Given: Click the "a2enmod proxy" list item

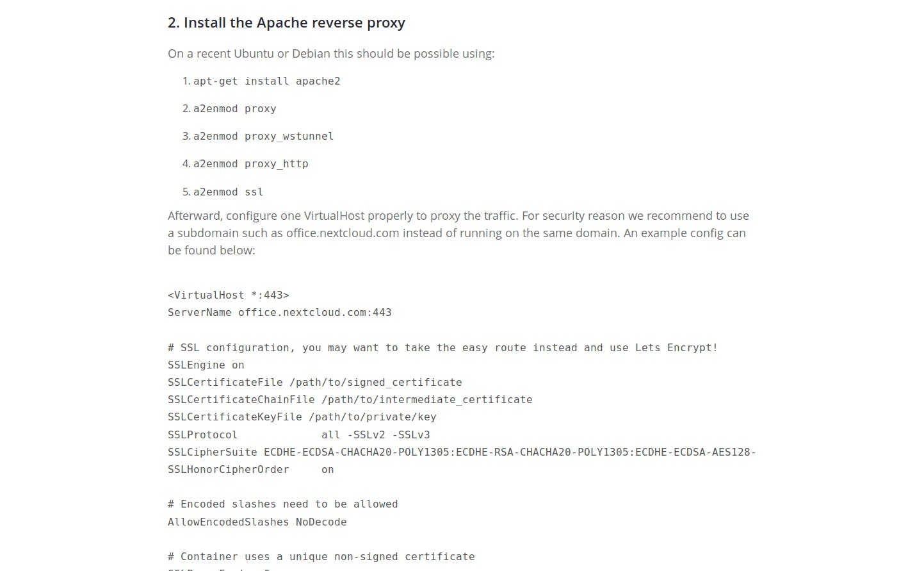Looking at the screenshot, I should click(234, 109).
